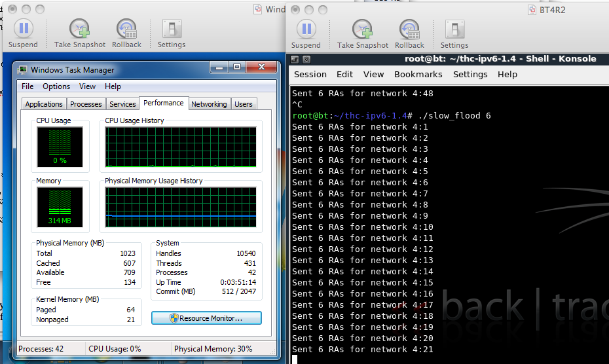Click the Cached memory value 607

coord(130,263)
